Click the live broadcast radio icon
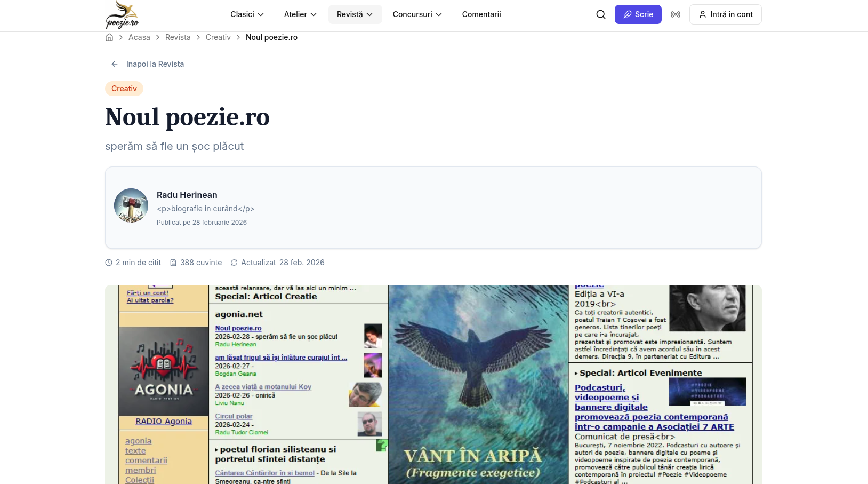 [675, 14]
